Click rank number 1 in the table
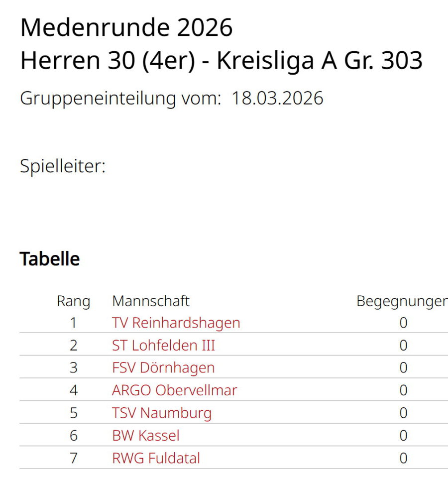This screenshot has width=448, height=477. pyautogui.click(x=74, y=323)
